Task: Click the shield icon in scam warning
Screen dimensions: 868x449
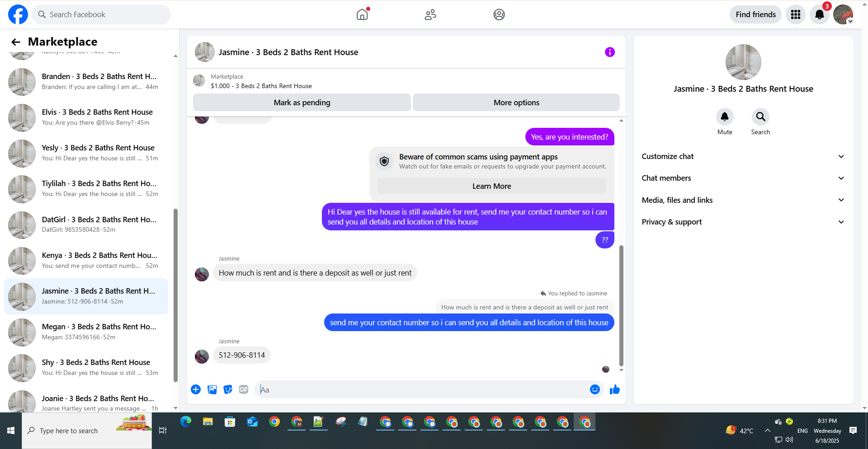Action: tap(384, 161)
